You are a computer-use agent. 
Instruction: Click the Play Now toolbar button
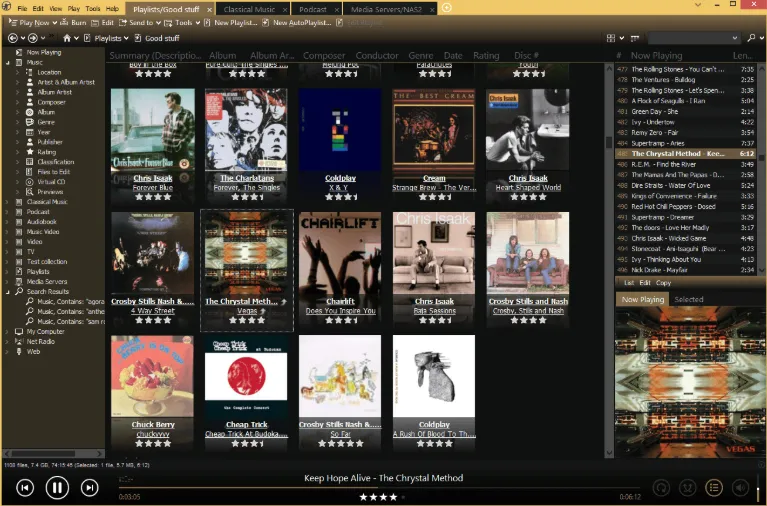(x=29, y=23)
